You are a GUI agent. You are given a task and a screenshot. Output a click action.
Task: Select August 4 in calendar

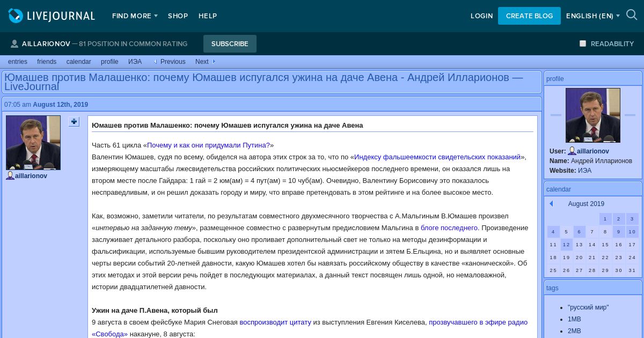[553, 232]
